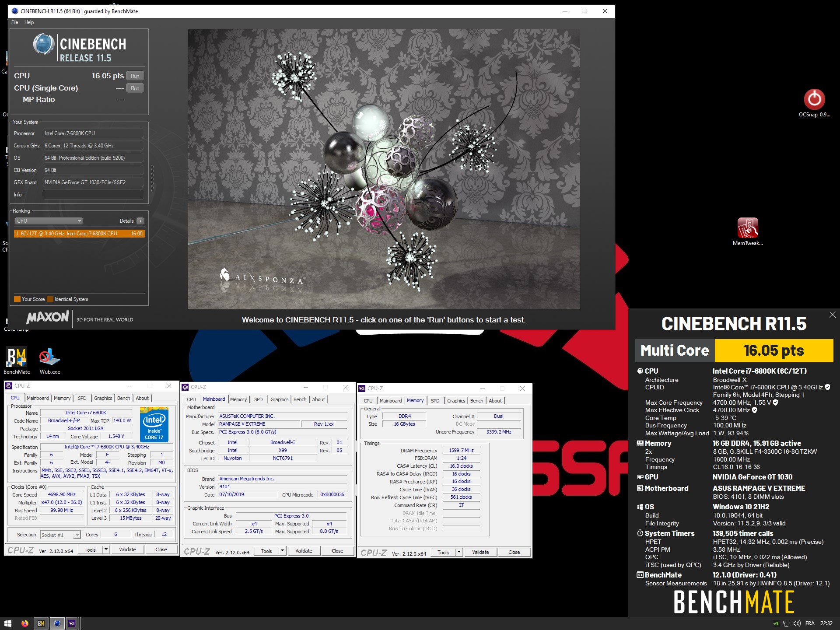This screenshot has width=840, height=630.
Task: Click the left panel resize handle
Action: coord(152,178)
